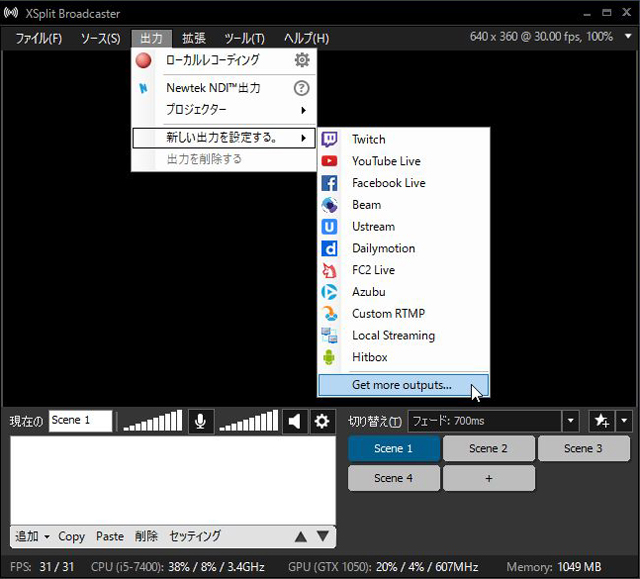Image resolution: width=640 pixels, height=579 pixels.
Task: Click the GPU (GTX 1050) usage status
Action: click(x=383, y=567)
